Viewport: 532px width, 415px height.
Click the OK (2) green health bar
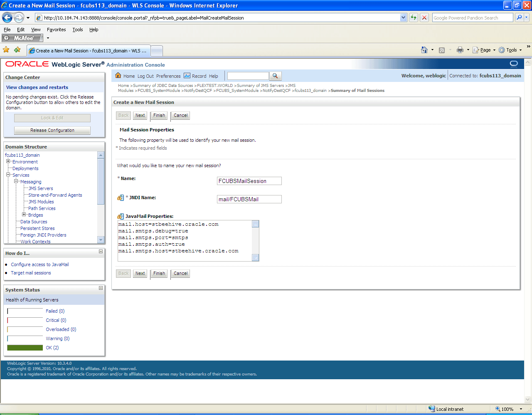25,348
